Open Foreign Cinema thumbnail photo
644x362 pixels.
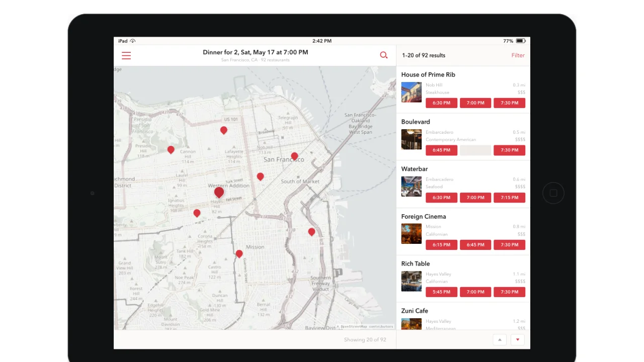[412, 234]
